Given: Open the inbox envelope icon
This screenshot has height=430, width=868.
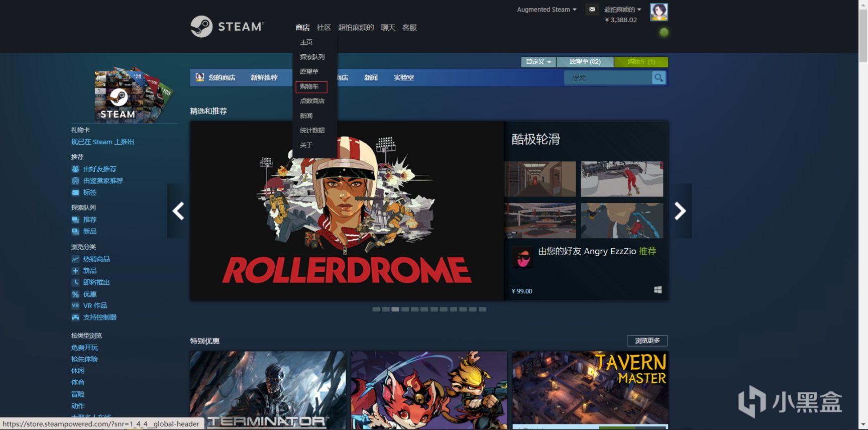Looking at the screenshot, I should coord(592,10).
